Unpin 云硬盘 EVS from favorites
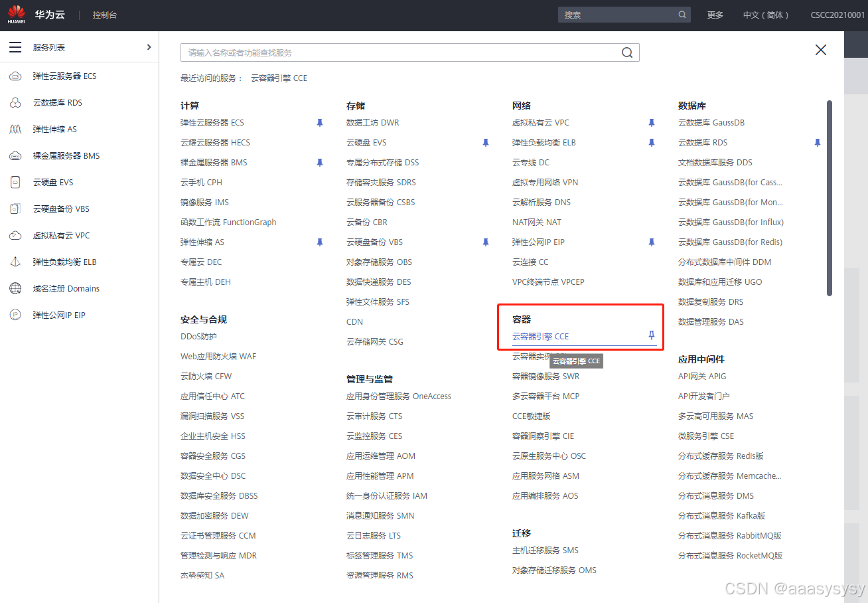This screenshot has height=603, width=868. tap(486, 143)
